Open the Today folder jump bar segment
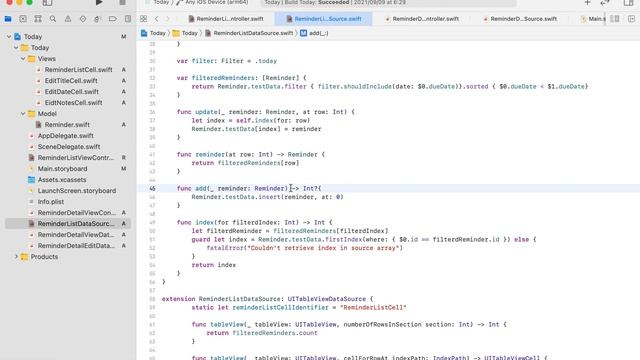Image resolution: width=640 pixels, height=360 pixels. pos(185,33)
